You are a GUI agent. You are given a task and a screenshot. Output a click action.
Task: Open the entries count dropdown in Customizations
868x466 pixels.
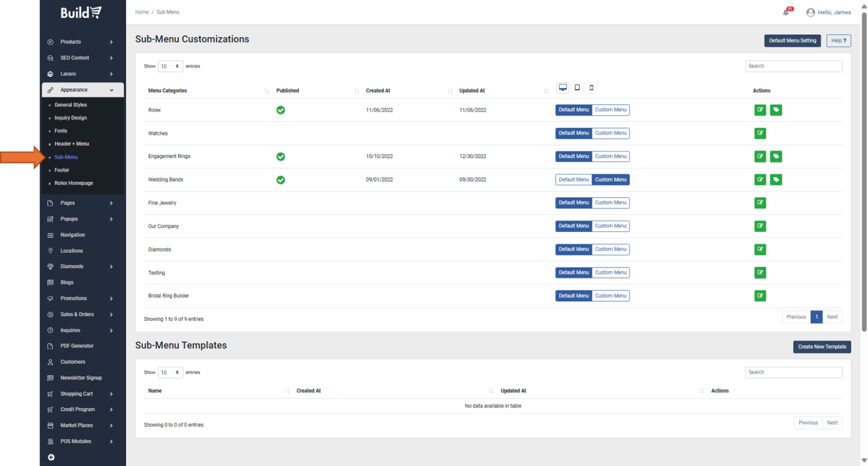(170, 66)
